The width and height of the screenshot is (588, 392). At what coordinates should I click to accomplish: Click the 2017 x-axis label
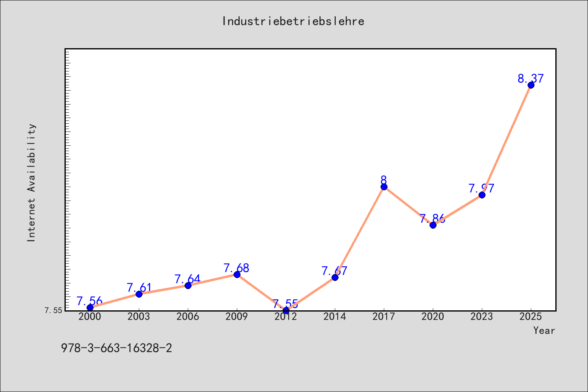click(384, 316)
